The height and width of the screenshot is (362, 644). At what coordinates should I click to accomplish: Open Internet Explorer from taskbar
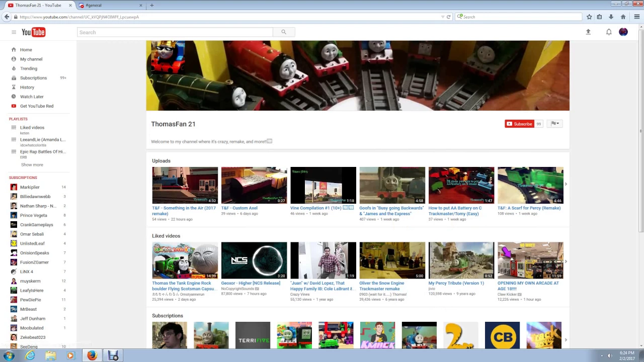pyautogui.click(x=30, y=356)
